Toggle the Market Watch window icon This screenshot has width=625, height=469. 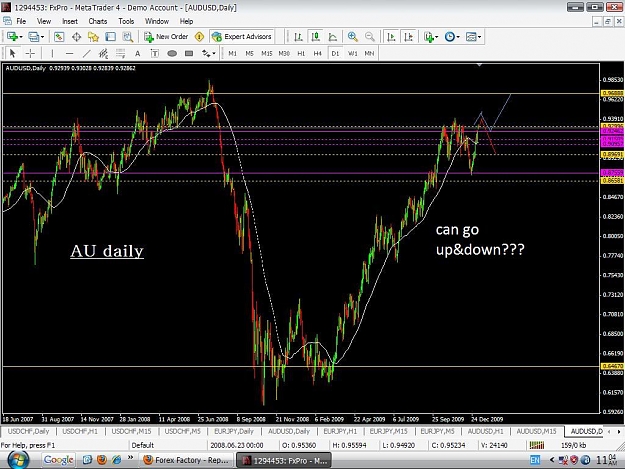click(59, 37)
